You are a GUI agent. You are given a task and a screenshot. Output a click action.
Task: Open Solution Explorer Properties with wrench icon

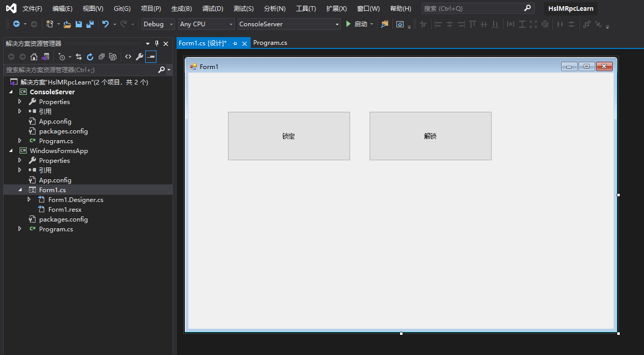[138, 57]
